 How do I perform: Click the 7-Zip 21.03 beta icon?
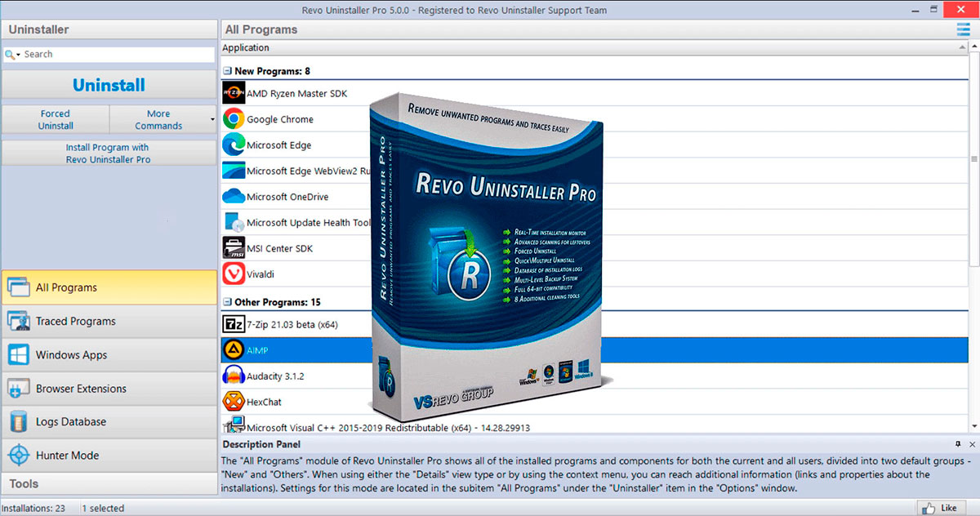(x=234, y=324)
